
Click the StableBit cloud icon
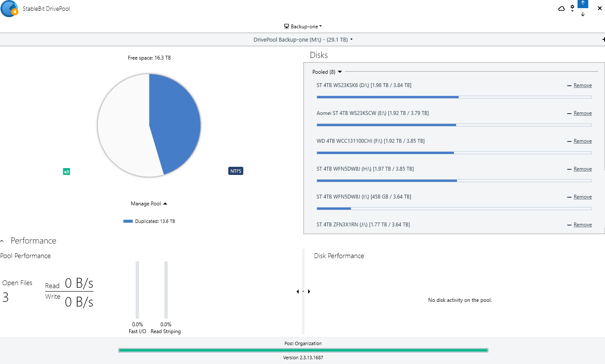click(561, 9)
